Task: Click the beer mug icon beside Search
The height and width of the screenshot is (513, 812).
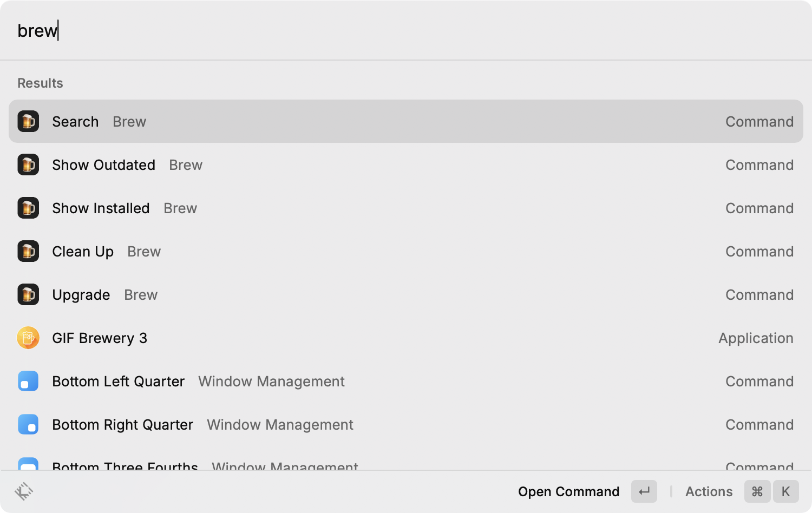Action: [x=28, y=121]
